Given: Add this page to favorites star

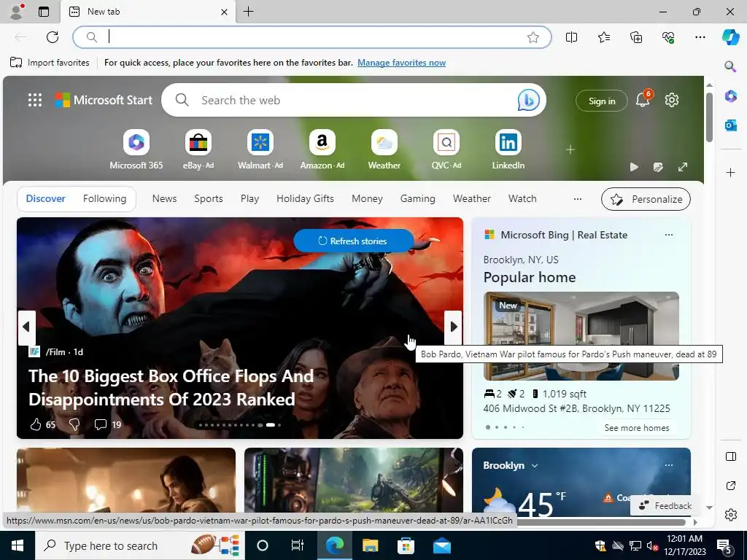Looking at the screenshot, I should pyautogui.click(x=533, y=37).
